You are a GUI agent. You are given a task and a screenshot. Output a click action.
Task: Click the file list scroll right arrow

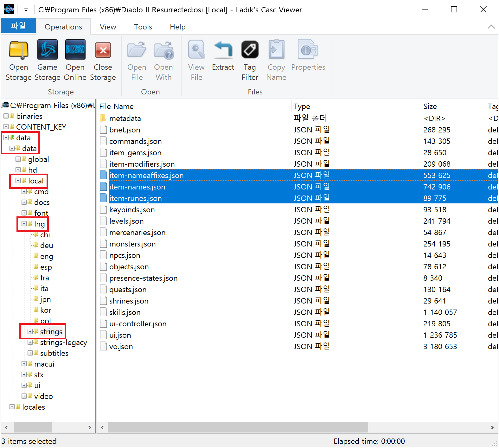(492, 427)
